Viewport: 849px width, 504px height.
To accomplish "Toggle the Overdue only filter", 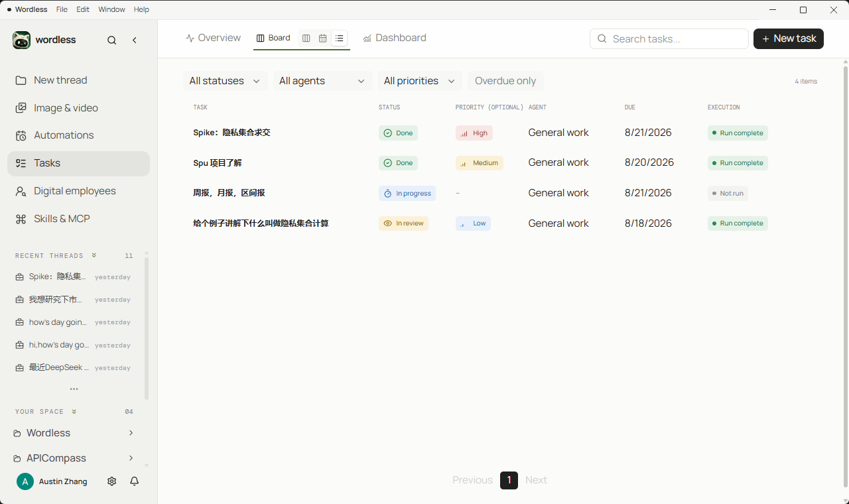I will point(505,81).
